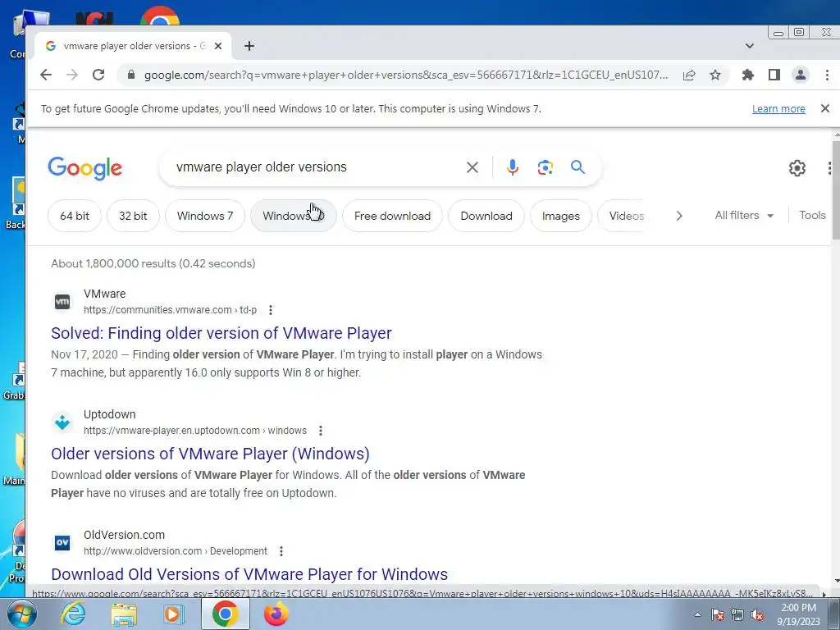Viewport: 840px width, 630px height.
Task: Click the VMware site favicon
Action: click(62, 302)
